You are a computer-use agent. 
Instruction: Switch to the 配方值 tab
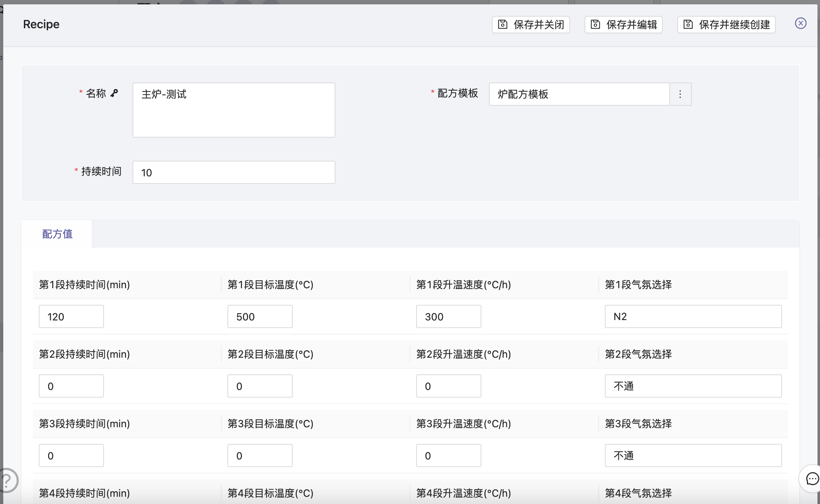point(57,234)
